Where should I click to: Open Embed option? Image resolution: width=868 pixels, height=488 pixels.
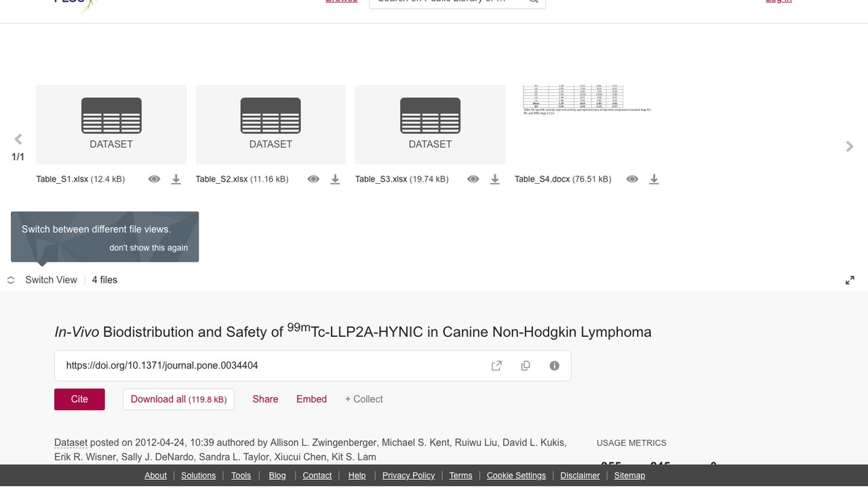311,399
